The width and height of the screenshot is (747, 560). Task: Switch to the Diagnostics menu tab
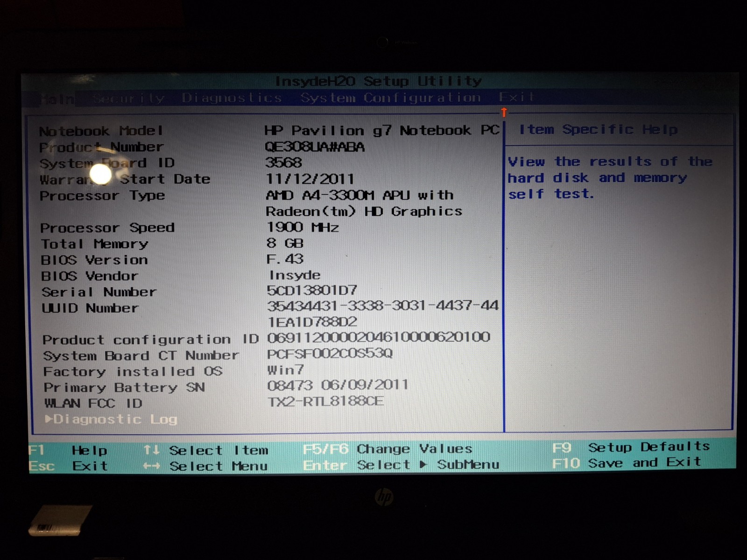click(232, 98)
